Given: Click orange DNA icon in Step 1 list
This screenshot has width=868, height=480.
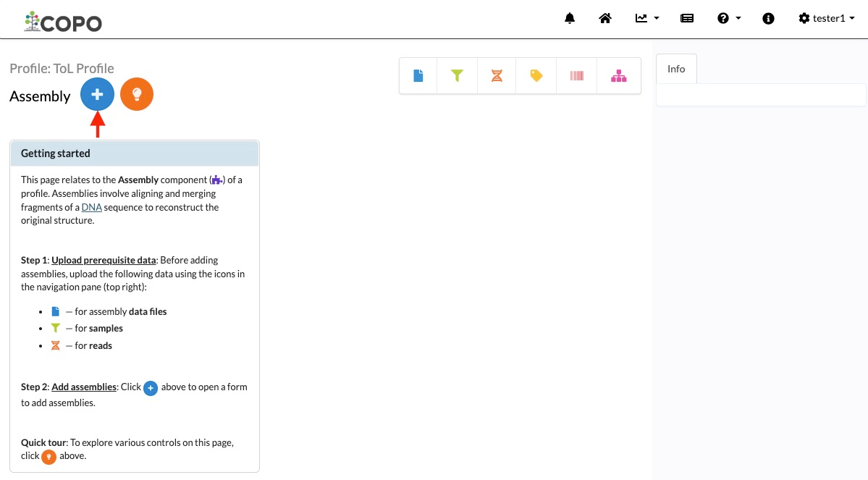Looking at the screenshot, I should click(x=55, y=345).
